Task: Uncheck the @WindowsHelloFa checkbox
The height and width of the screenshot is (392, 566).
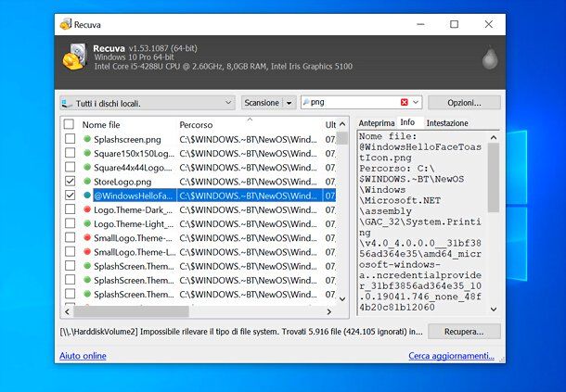Action: click(70, 196)
